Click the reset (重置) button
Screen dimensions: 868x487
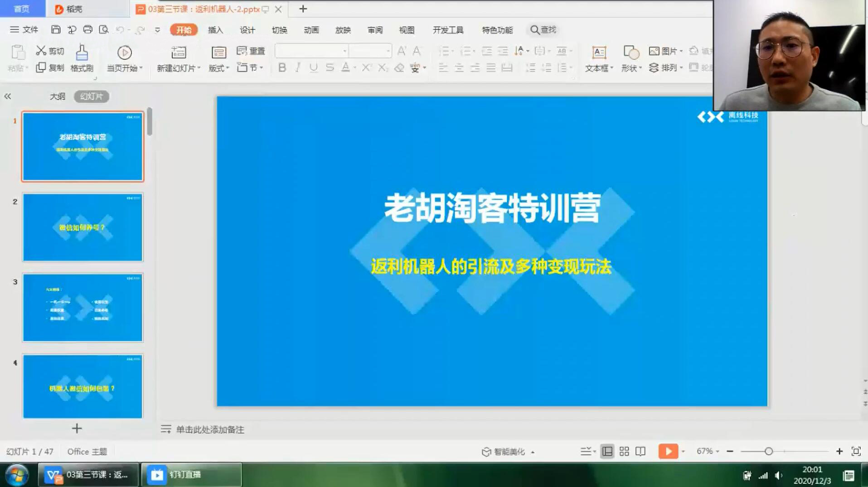pos(251,51)
